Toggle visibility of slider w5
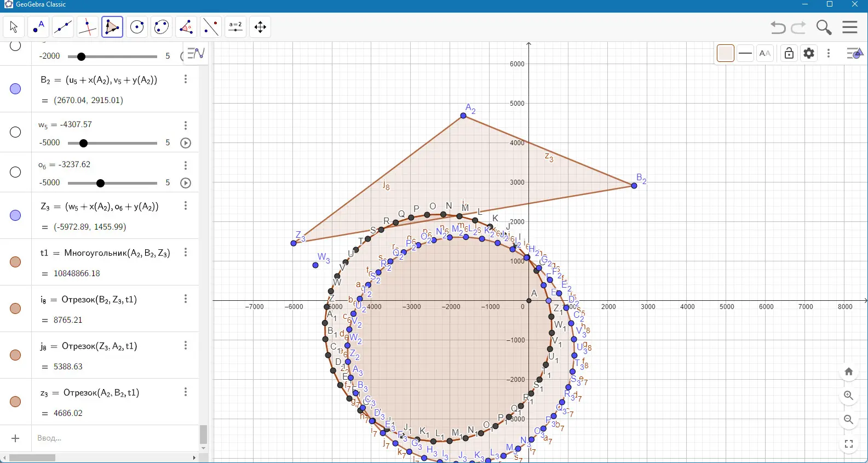The image size is (868, 463). pyautogui.click(x=15, y=132)
